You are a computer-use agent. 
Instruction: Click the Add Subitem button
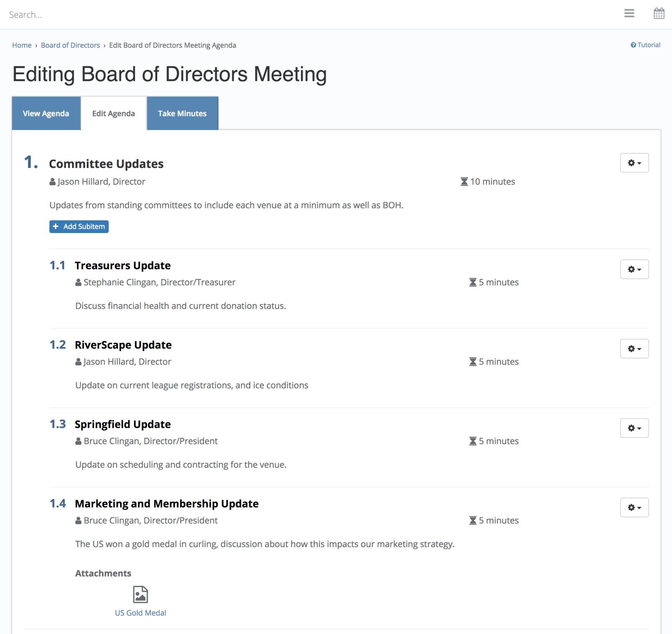(x=79, y=226)
